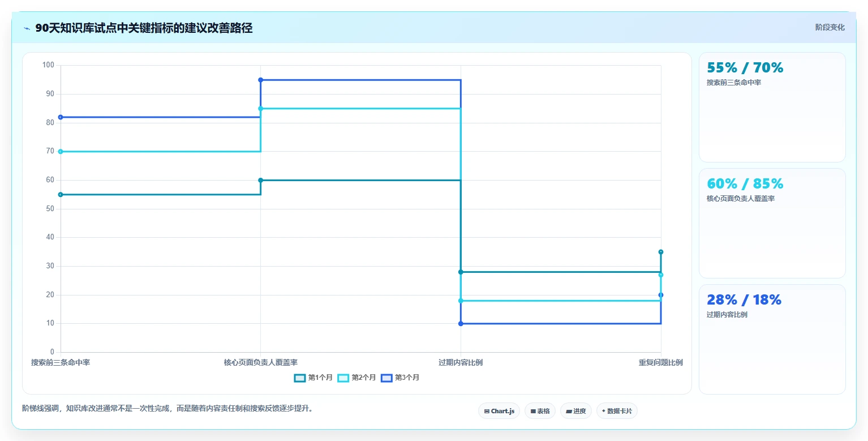
Task: Click the title 90天知识库试点中关键指标的建议改善路径
Action: click(144, 28)
